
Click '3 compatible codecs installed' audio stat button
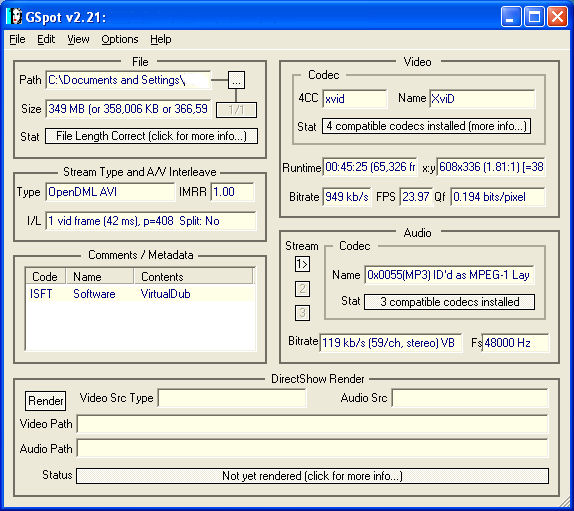(x=449, y=302)
